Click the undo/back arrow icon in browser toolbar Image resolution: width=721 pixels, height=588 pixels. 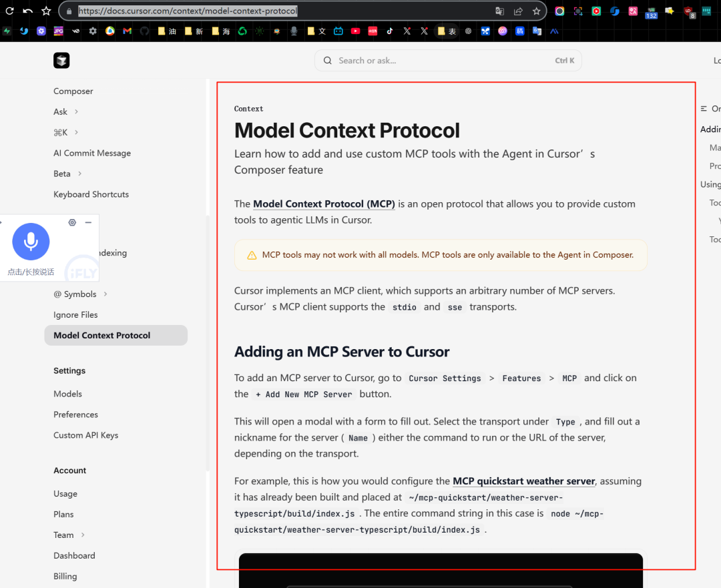coord(27,11)
